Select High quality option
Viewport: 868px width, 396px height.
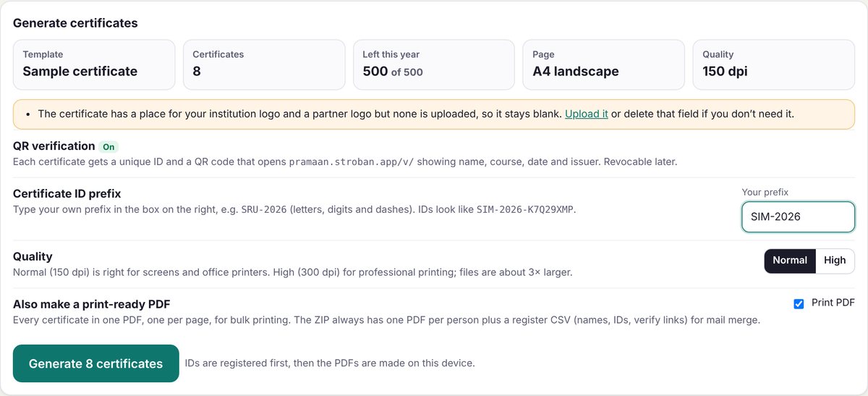(x=835, y=261)
